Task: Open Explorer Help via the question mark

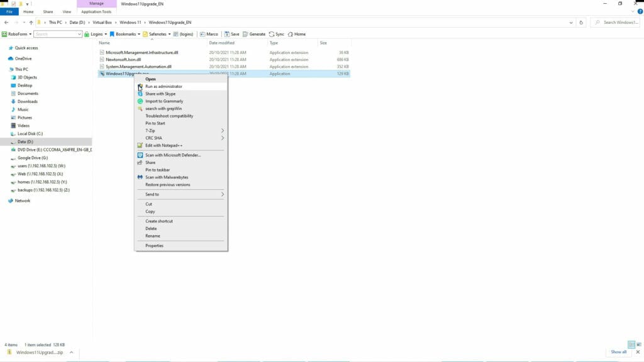Action: (640, 11)
